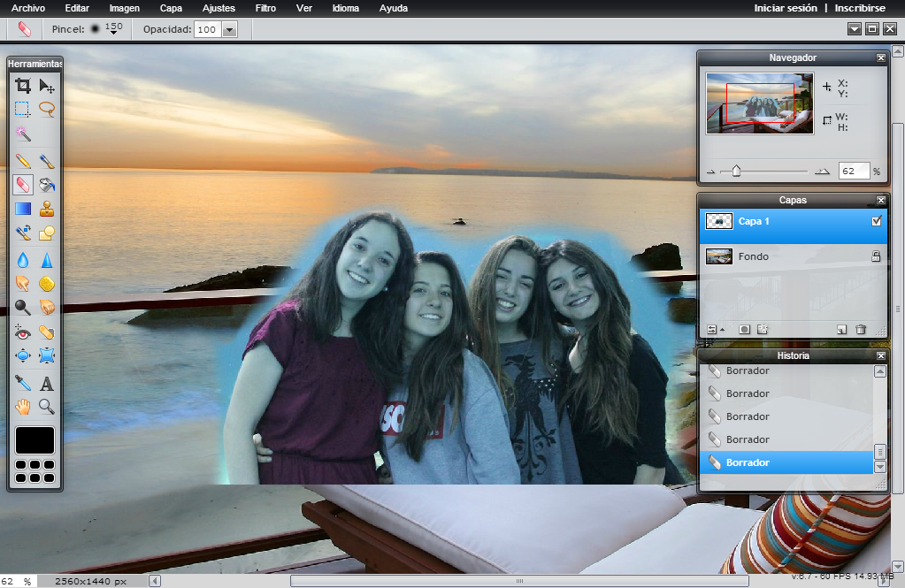Click Inscribirse link
This screenshot has height=588, width=905.
(x=860, y=8)
